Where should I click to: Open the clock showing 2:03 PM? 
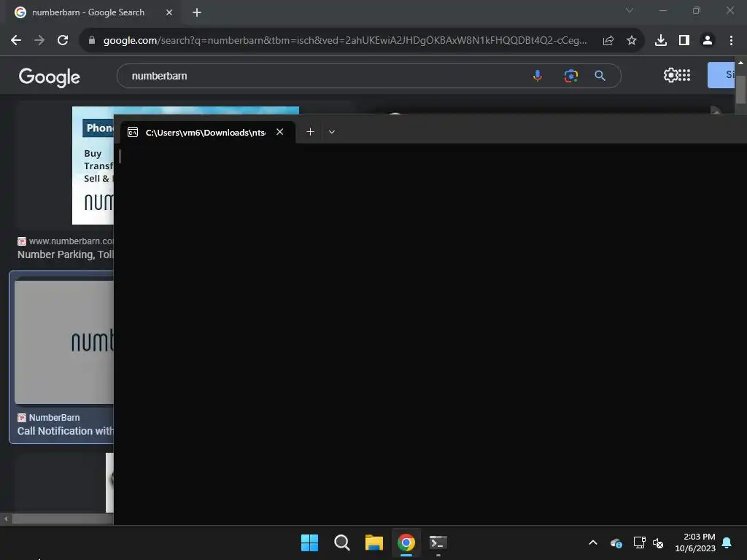[x=695, y=542]
